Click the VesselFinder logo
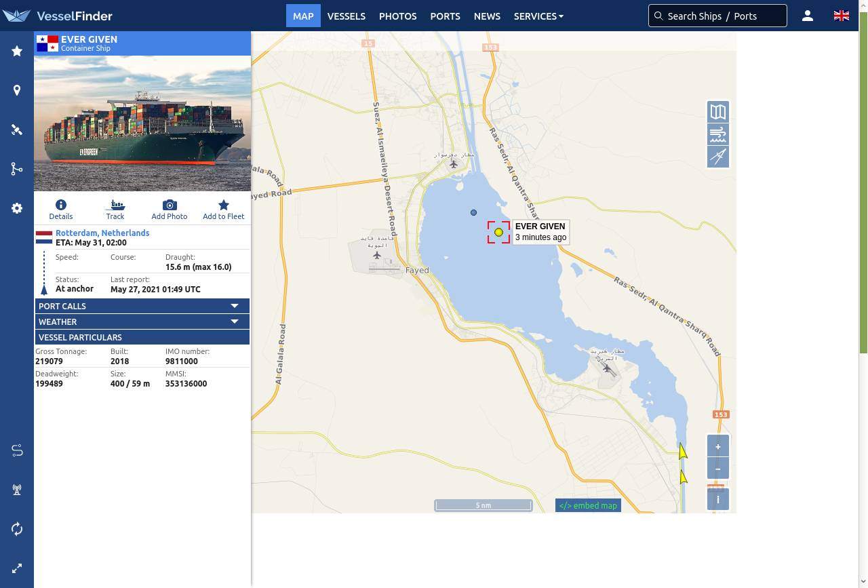The width and height of the screenshot is (868, 588). [x=57, y=16]
